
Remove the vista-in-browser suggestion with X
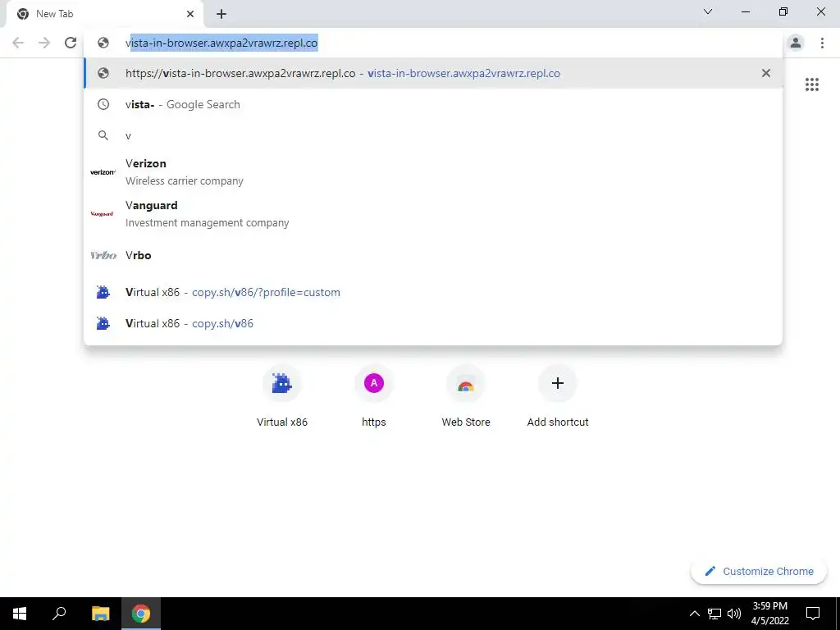tap(766, 73)
